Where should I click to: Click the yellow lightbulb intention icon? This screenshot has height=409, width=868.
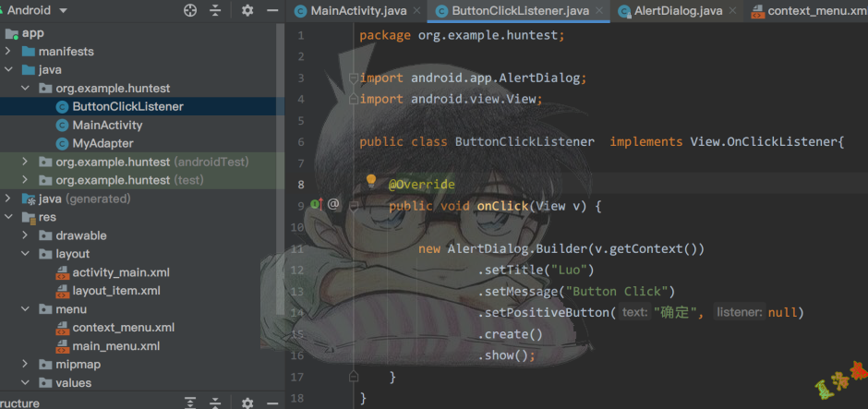(371, 181)
